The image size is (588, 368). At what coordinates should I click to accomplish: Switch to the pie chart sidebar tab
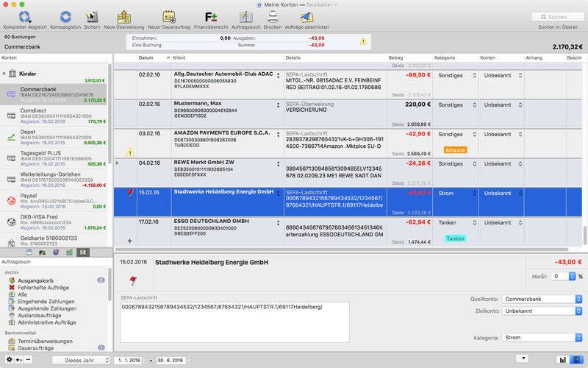pos(56,252)
